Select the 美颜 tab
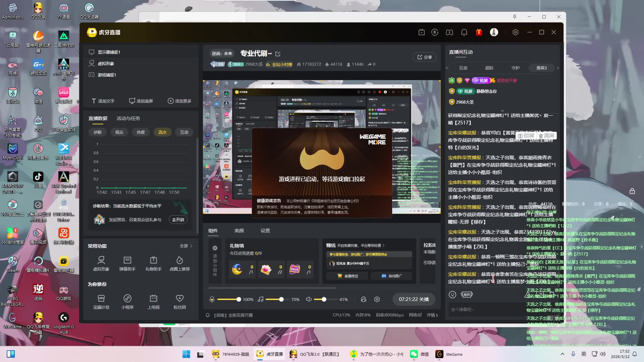This screenshot has height=362, width=644. coord(239,231)
